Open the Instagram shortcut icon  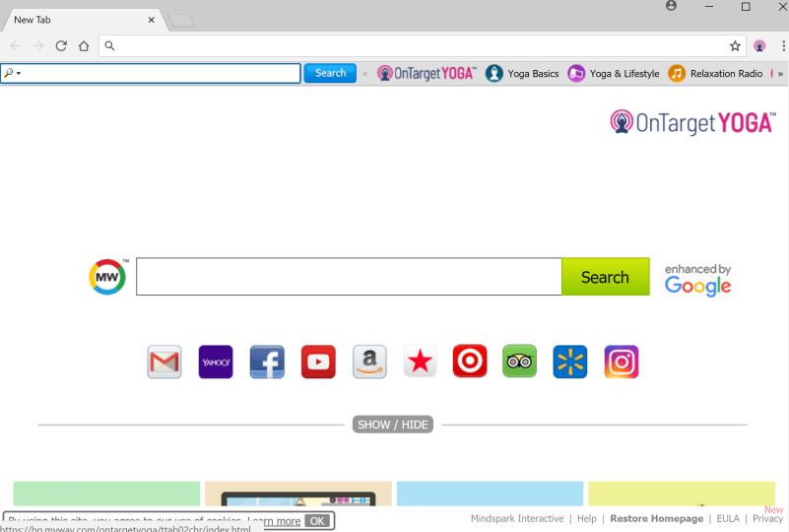[621, 362]
